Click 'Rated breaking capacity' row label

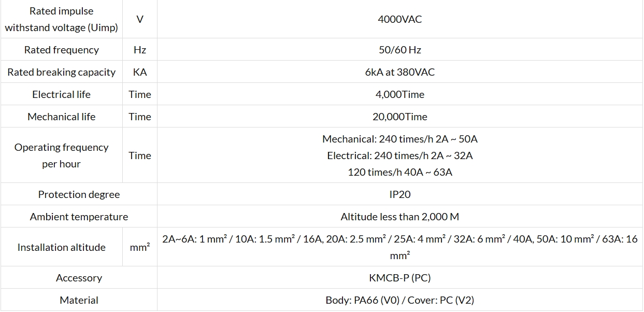point(61,72)
